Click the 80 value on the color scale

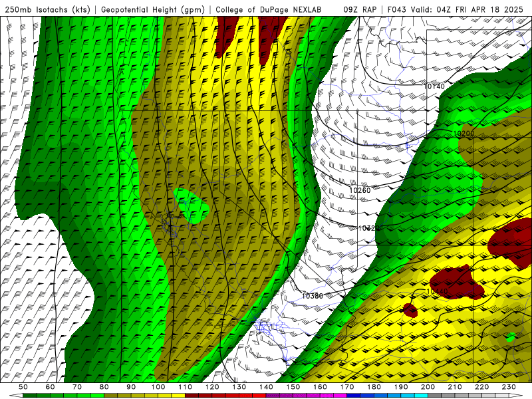click(x=104, y=387)
